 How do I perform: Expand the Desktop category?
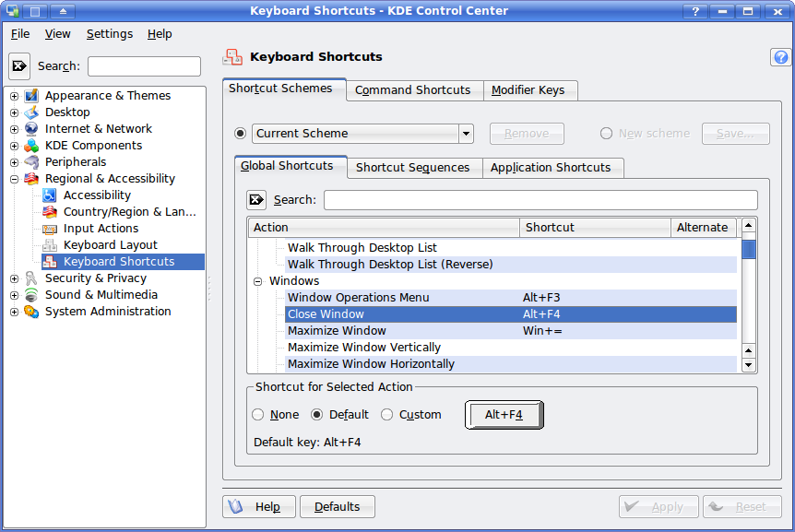point(14,112)
